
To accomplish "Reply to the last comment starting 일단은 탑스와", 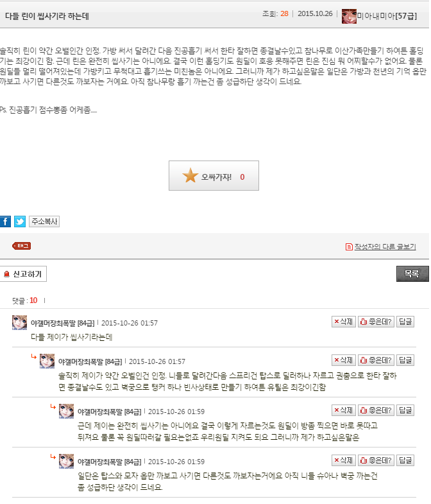I will click(405, 460).
